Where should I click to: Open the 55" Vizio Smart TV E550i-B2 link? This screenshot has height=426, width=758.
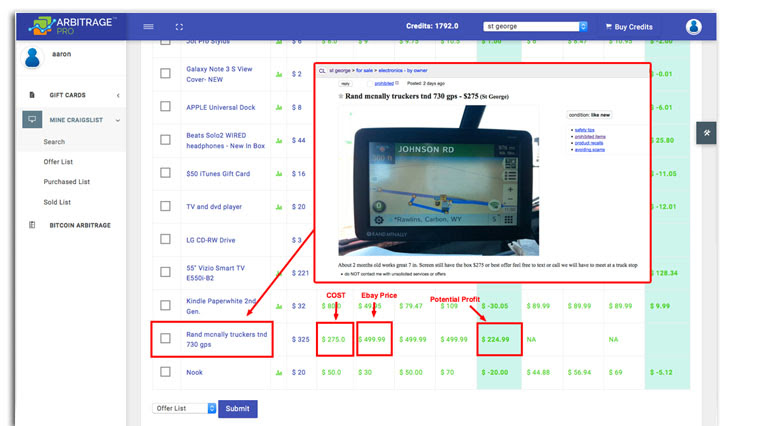click(x=216, y=273)
